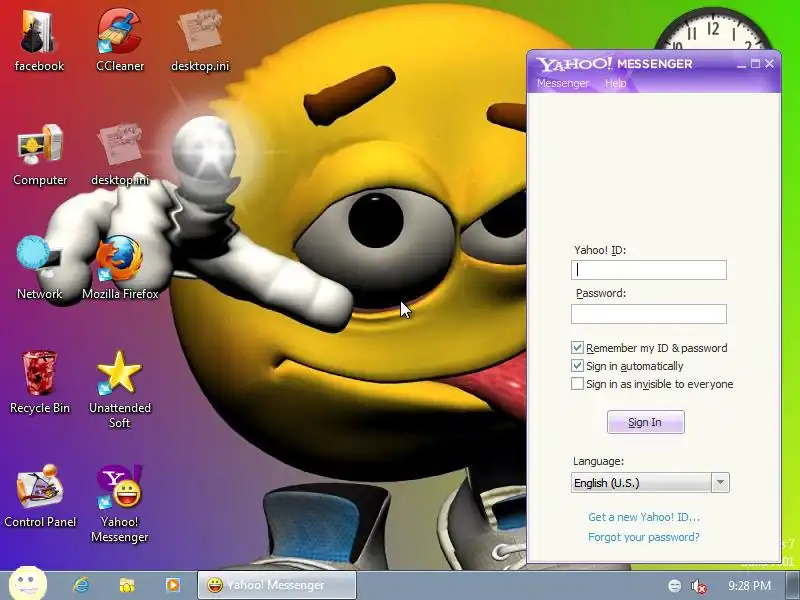Enable Sign in as invisible to everyone
800x600 pixels.
[577, 384]
